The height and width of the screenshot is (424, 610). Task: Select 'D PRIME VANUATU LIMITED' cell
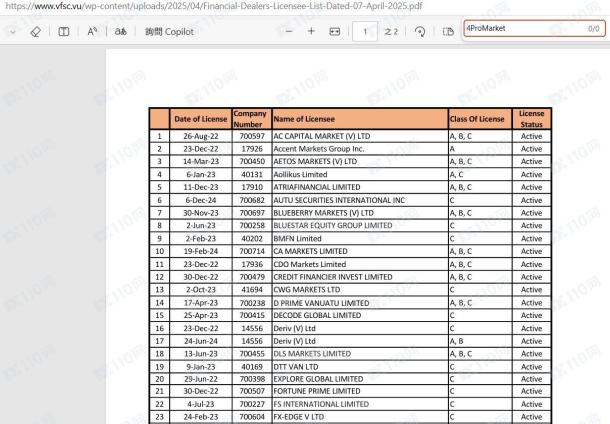pos(360,303)
